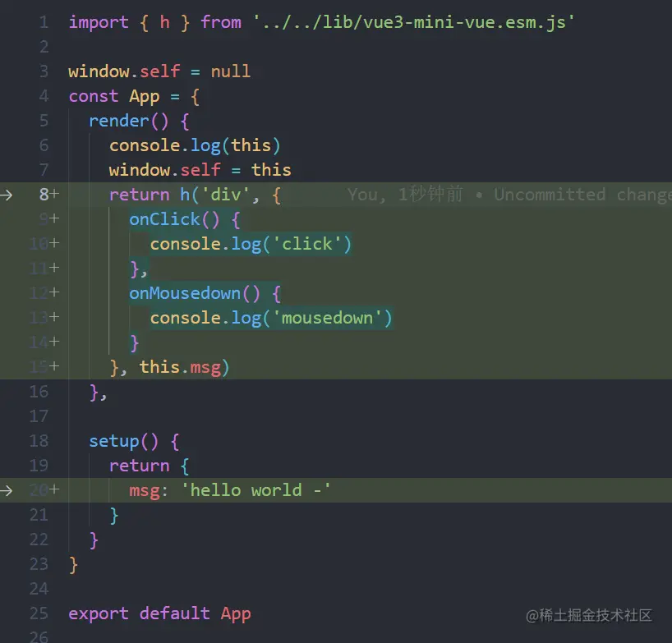Screen dimensions: 672x643
Task: Click the plus marker on line 20
Action: click(x=54, y=489)
